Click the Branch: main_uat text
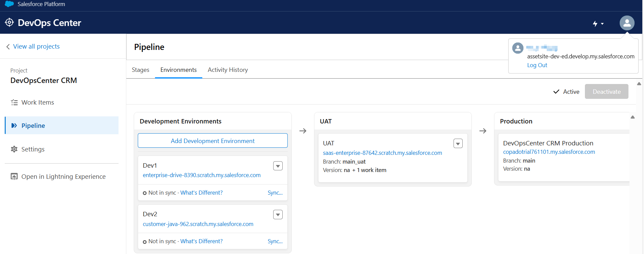Viewport: 644px width, 254px height. [344, 162]
